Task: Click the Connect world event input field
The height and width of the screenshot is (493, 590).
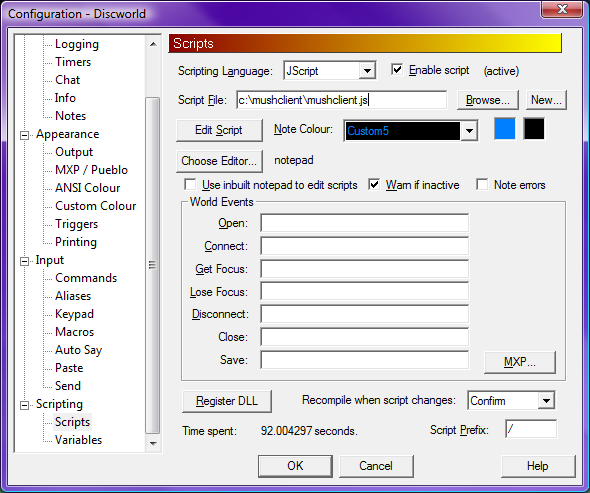Action: (365, 246)
